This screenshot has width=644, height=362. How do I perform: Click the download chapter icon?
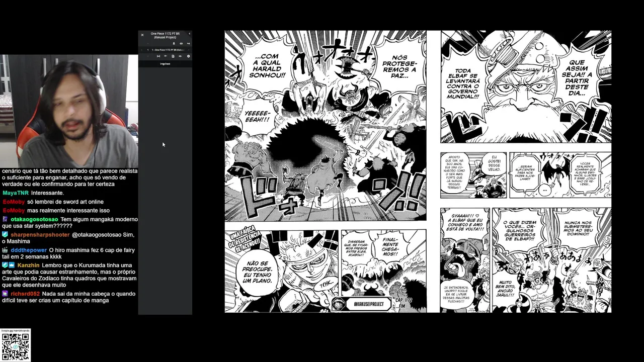click(x=174, y=44)
